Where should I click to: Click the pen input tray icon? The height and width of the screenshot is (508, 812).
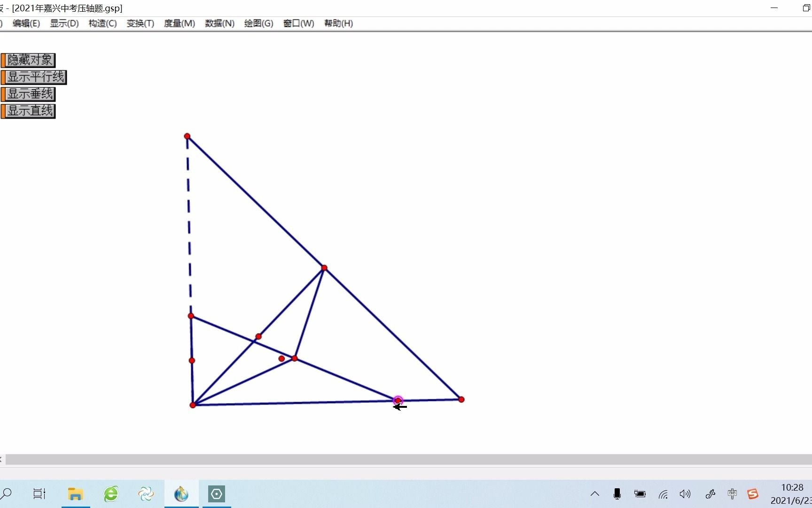coord(710,494)
